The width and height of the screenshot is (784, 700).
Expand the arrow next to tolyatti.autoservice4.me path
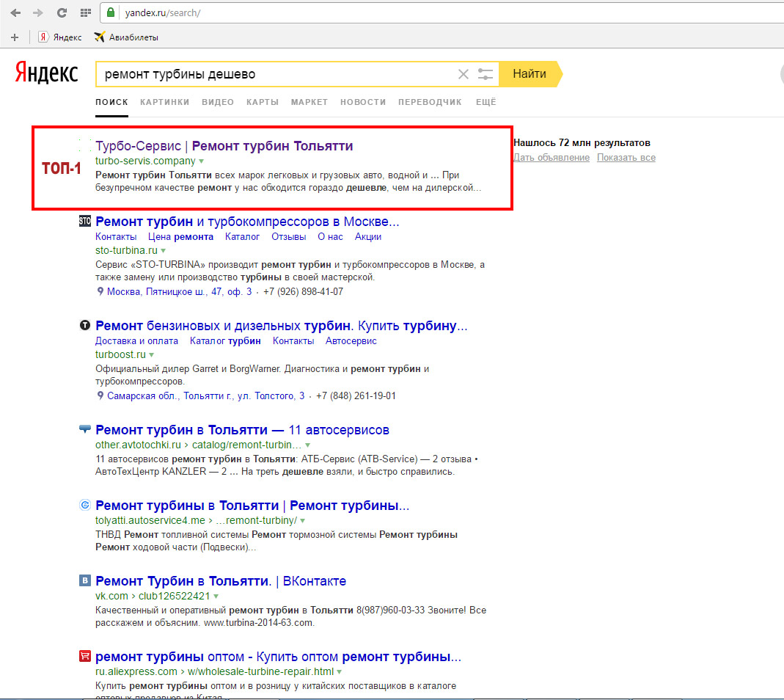(x=302, y=521)
